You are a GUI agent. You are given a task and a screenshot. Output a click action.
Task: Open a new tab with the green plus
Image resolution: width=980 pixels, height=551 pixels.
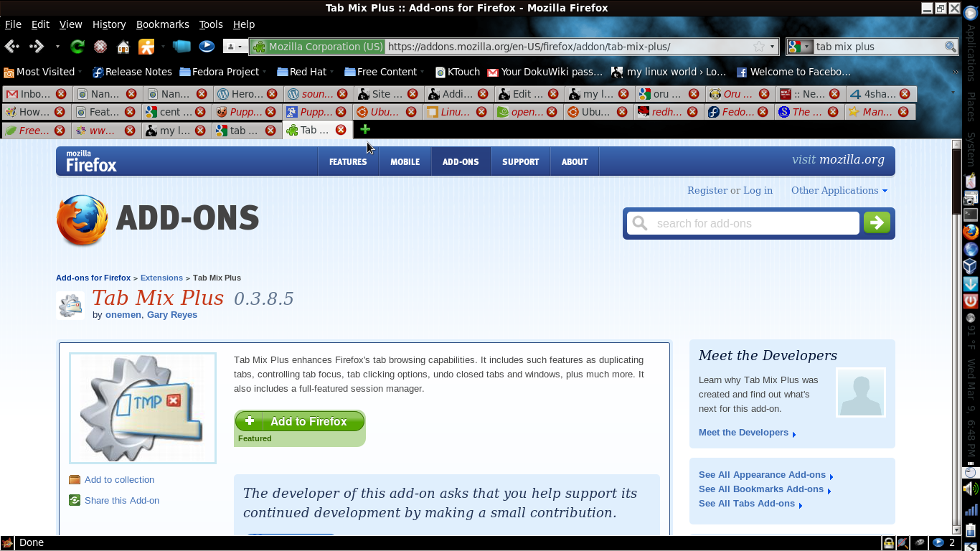click(365, 130)
